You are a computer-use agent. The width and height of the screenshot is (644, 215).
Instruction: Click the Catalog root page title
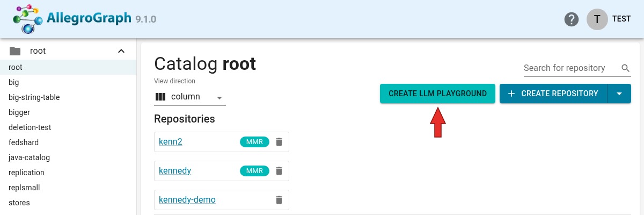pos(205,64)
